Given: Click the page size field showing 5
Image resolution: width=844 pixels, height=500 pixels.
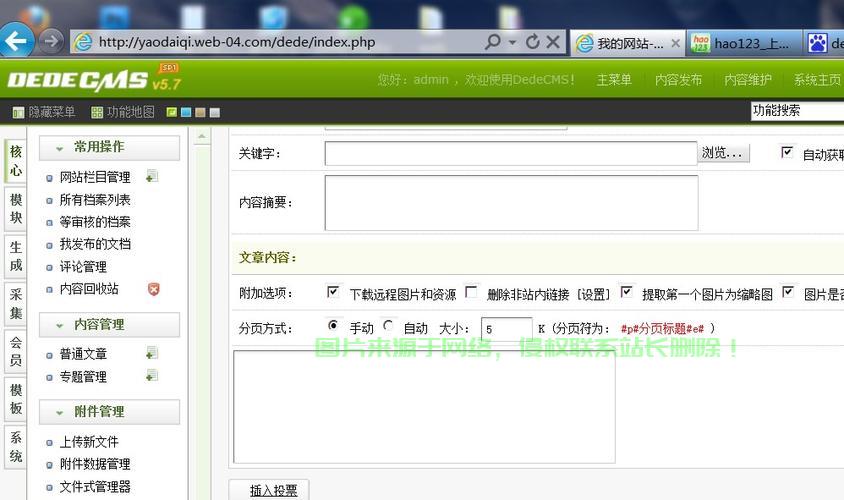Looking at the screenshot, I should pos(507,329).
